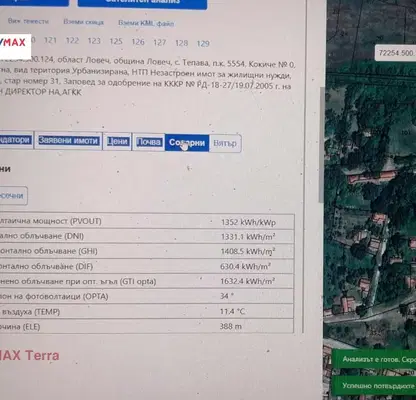Screen dimensions: 416x400
Task: Click the PVOUT row label
Action: click(51, 221)
